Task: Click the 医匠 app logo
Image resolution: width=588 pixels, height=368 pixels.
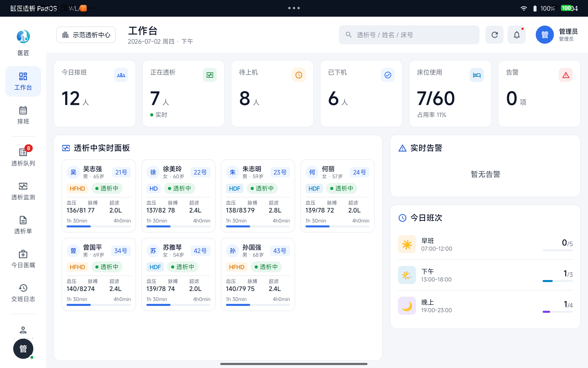Action: pyautogui.click(x=23, y=37)
